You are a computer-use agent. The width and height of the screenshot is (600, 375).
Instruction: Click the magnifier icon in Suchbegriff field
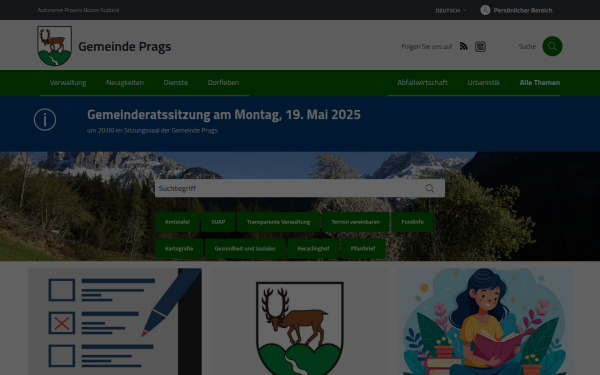pyautogui.click(x=430, y=188)
